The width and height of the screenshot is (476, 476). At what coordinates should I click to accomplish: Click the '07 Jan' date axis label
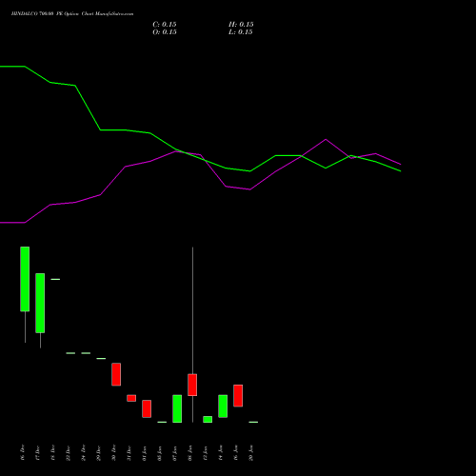click(x=175, y=453)
